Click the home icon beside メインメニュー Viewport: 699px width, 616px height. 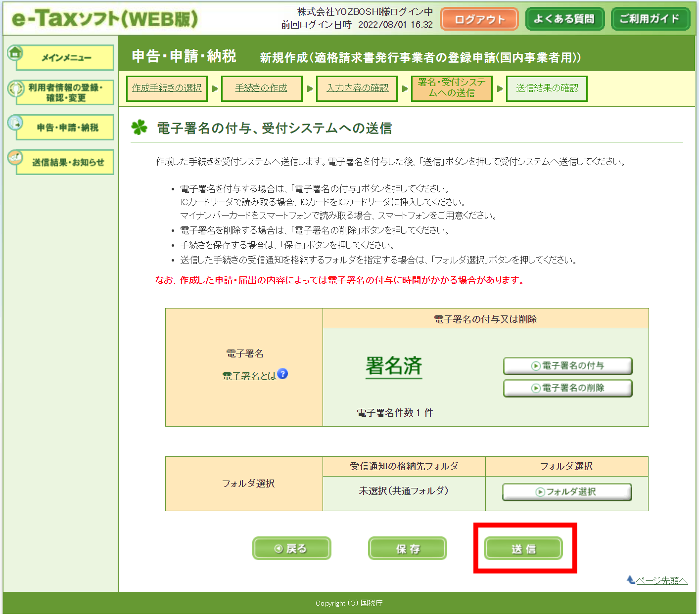[x=15, y=52]
